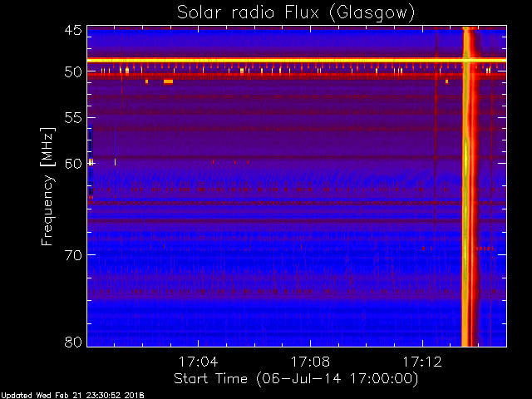
Task: Click the bright vertical solar burst stripe
Action: pos(469,186)
